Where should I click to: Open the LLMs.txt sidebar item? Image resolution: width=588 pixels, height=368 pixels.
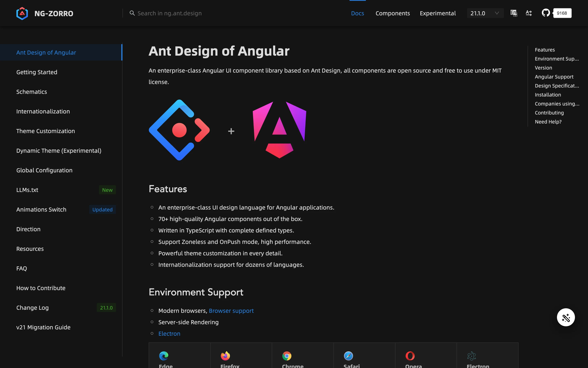pyautogui.click(x=61, y=190)
